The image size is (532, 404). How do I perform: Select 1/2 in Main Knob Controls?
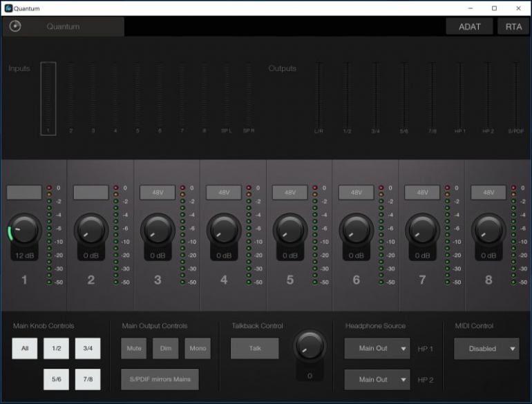[x=57, y=348]
